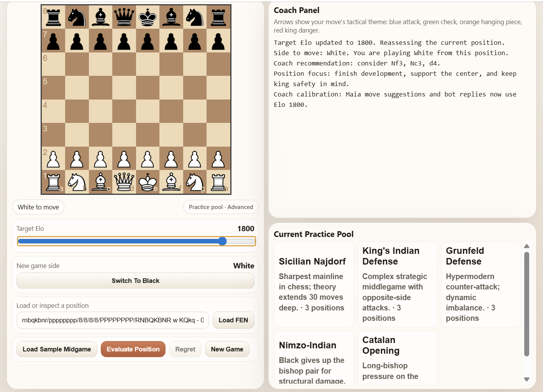Switch new game side to Black
The image size is (543, 392).
click(x=135, y=281)
